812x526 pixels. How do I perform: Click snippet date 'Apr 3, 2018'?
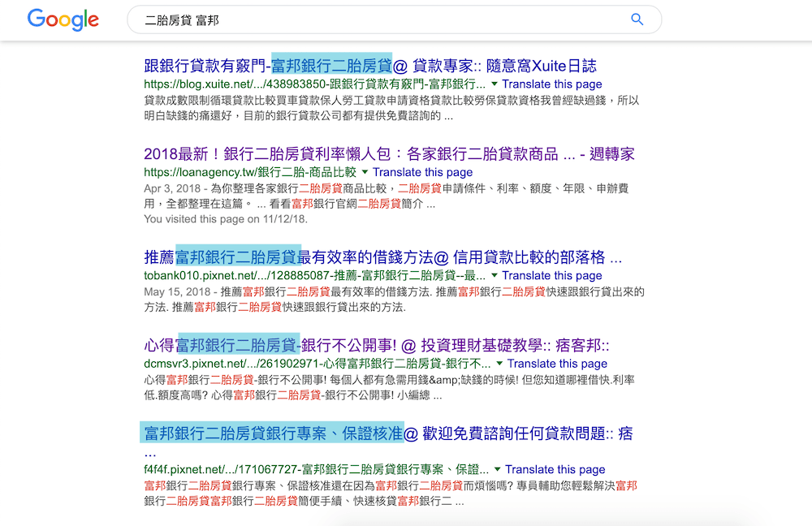pos(172,188)
